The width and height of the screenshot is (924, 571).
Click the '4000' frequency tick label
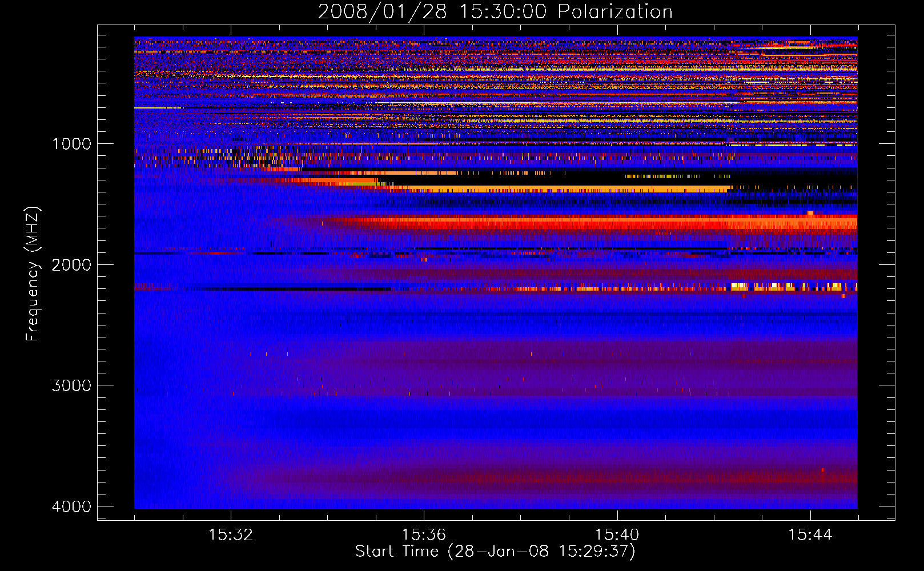click(71, 506)
